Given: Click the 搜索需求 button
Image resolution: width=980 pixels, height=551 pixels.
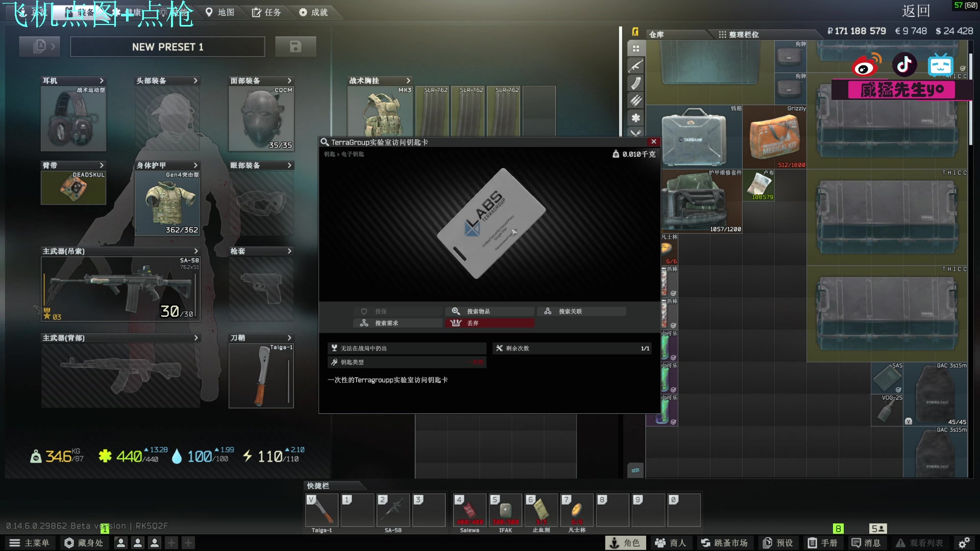Looking at the screenshot, I should (398, 323).
